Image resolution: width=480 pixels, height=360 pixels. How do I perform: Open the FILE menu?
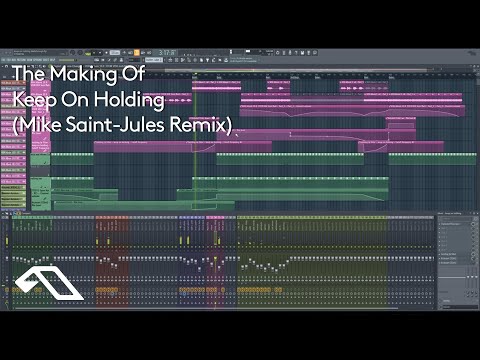coord(3,60)
